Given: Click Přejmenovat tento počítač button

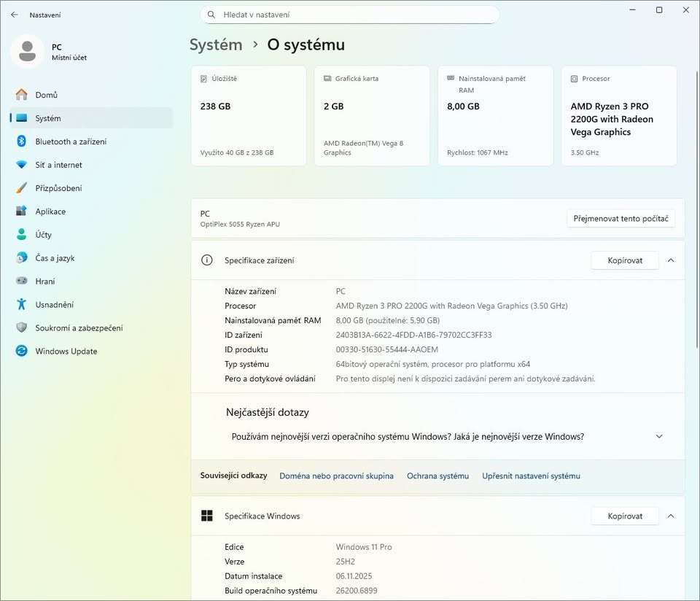Looking at the screenshot, I should click(x=621, y=219).
